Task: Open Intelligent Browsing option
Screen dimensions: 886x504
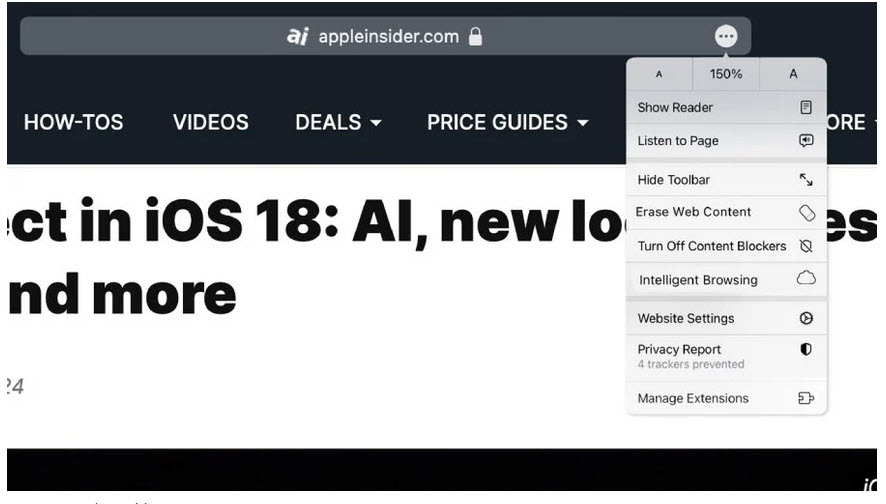Action: 726,280
